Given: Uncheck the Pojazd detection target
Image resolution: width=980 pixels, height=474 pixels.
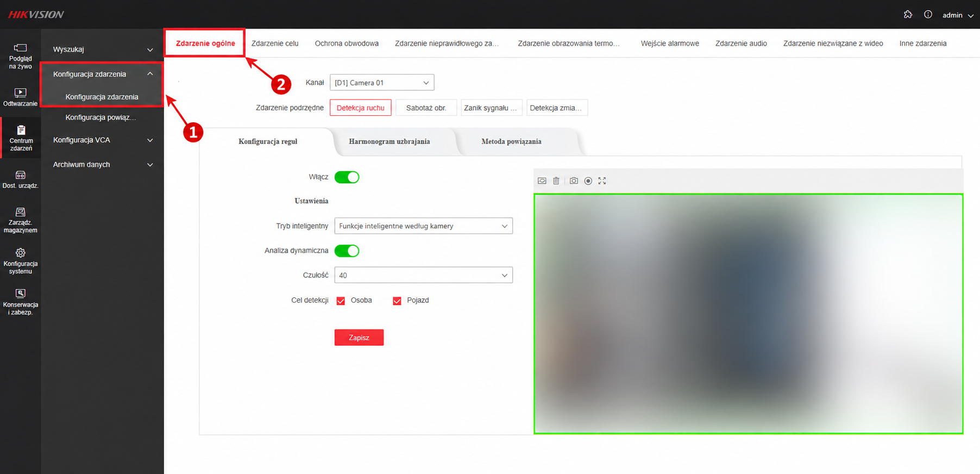Looking at the screenshot, I should [397, 301].
